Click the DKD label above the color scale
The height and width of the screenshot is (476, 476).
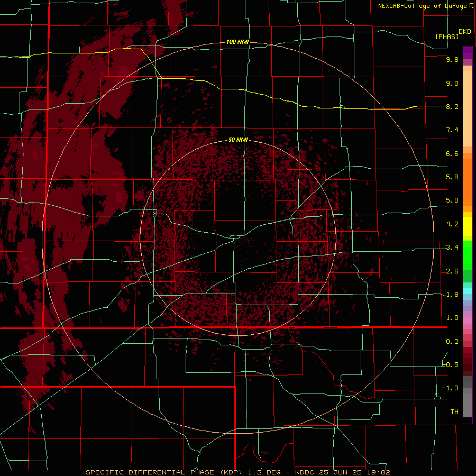pos(465,32)
